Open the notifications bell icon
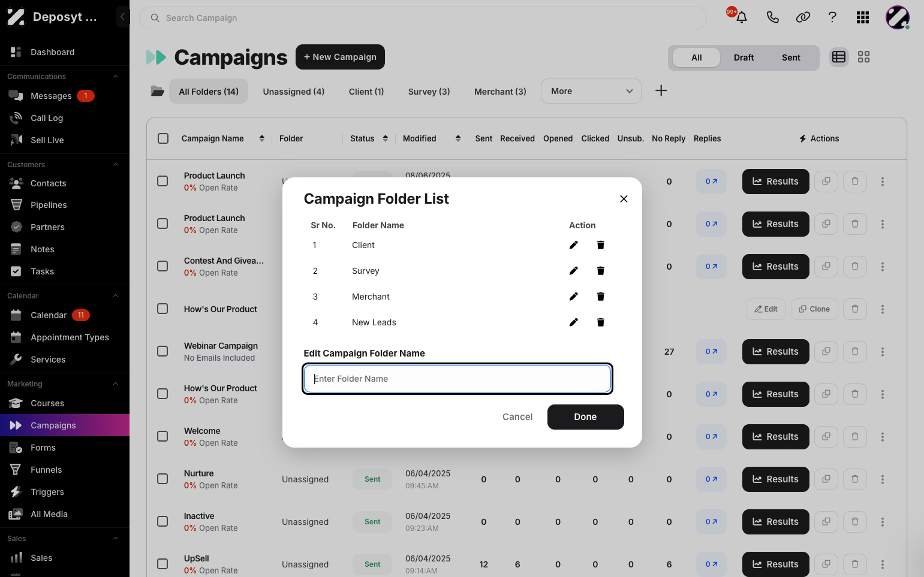Image resolution: width=924 pixels, height=577 pixels. click(x=742, y=17)
